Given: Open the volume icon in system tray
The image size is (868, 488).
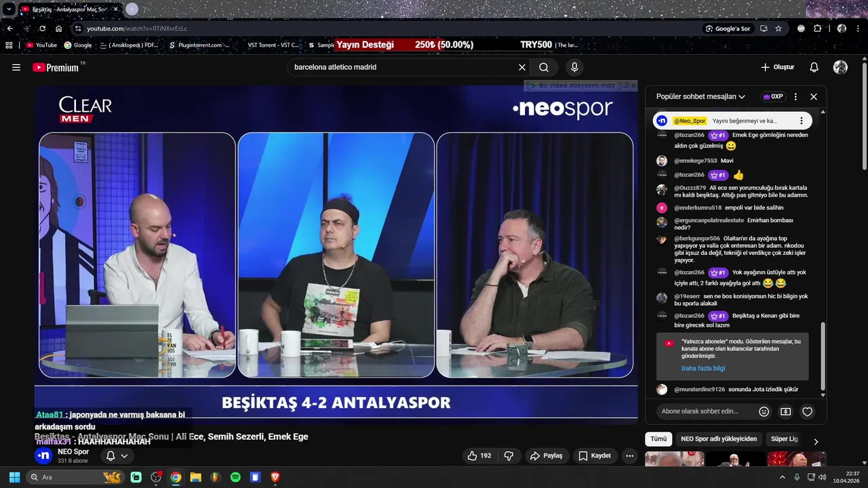Looking at the screenshot, I should (823, 477).
